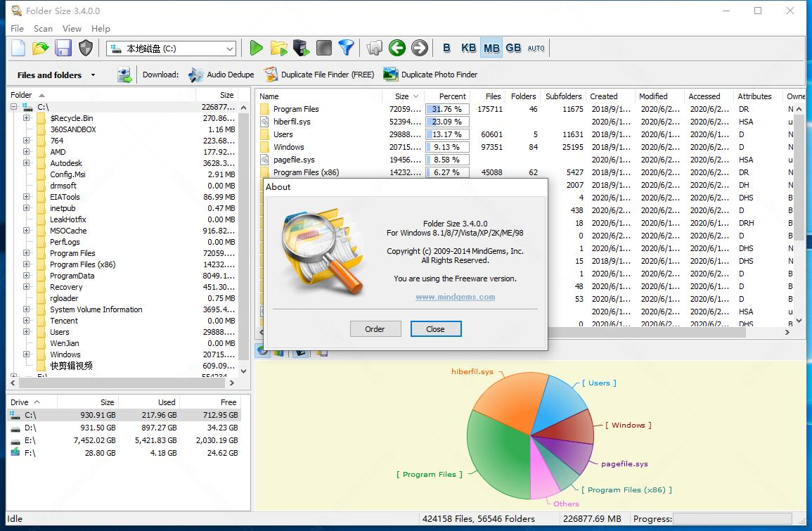The width and height of the screenshot is (812, 531).
Task: Open the File menu
Action: pyautogui.click(x=17, y=29)
